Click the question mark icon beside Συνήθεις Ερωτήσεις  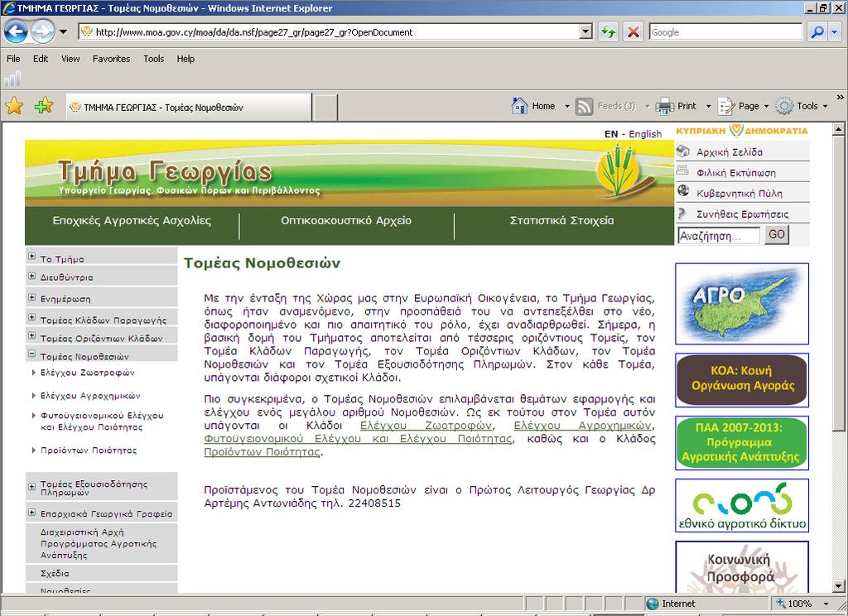point(682,213)
